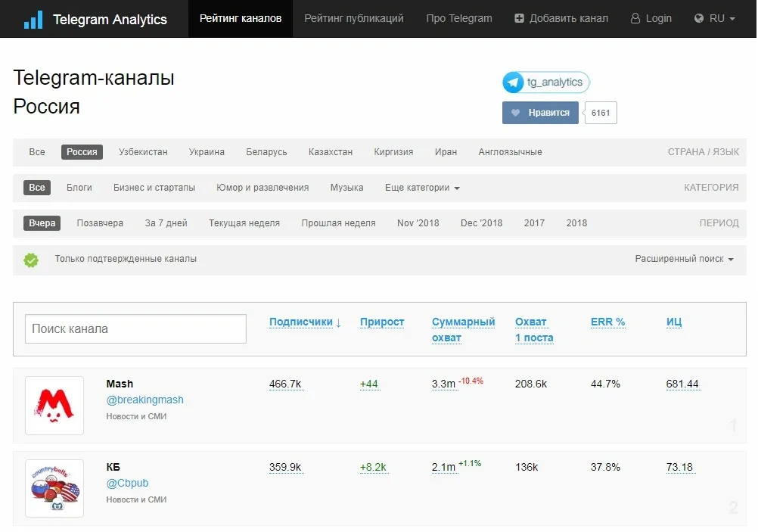Select the Текущая неделя period

pyautogui.click(x=244, y=223)
